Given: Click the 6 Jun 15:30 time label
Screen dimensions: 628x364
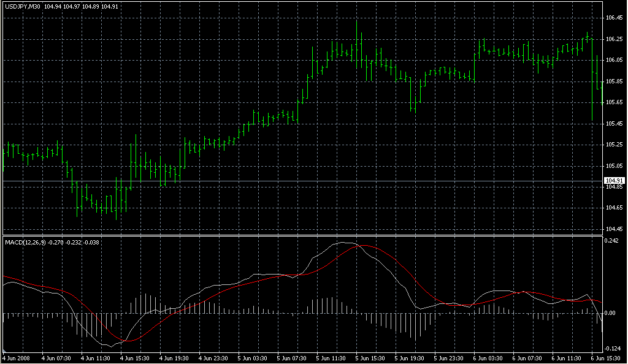Looking at the screenshot, I should point(605,358).
